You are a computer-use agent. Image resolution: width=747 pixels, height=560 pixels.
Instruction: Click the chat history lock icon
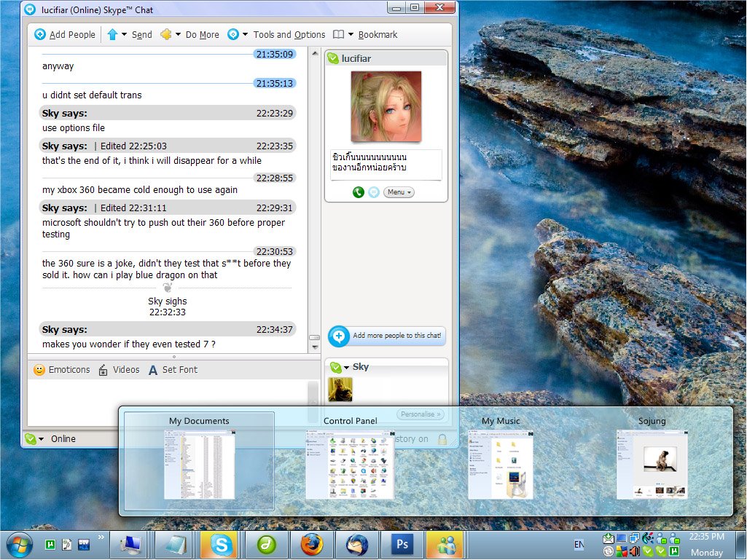tap(442, 439)
